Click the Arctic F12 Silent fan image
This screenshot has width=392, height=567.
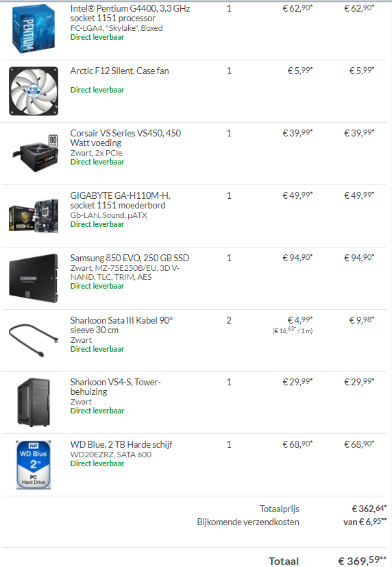(34, 91)
